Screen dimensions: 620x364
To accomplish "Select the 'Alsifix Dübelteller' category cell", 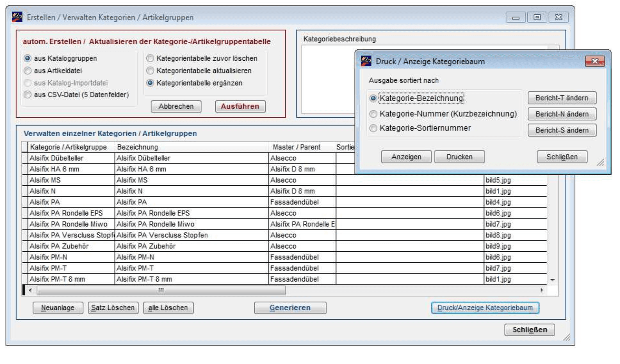I will click(x=71, y=158).
